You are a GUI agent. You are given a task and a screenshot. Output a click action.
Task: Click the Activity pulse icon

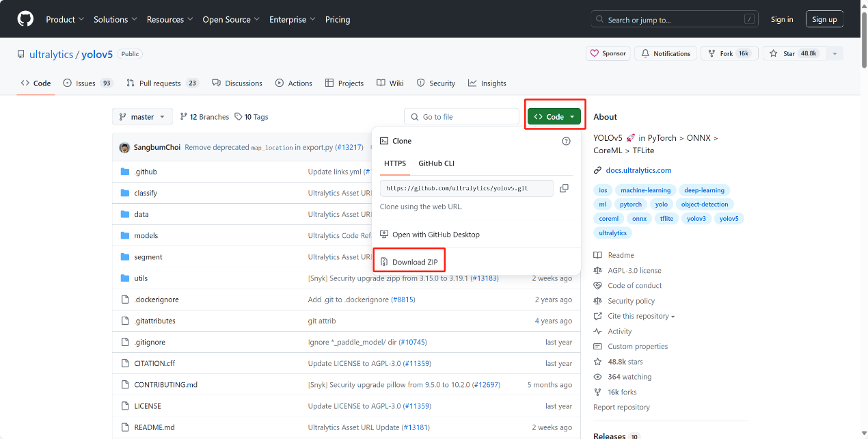(x=598, y=332)
